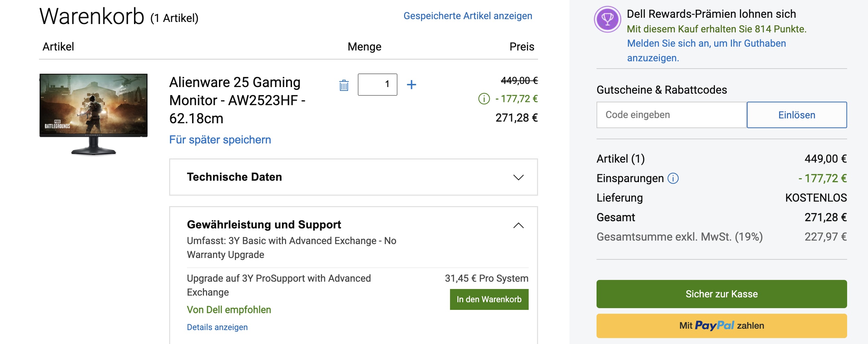Show warranty upgrade Details anzeigen

pyautogui.click(x=217, y=327)
